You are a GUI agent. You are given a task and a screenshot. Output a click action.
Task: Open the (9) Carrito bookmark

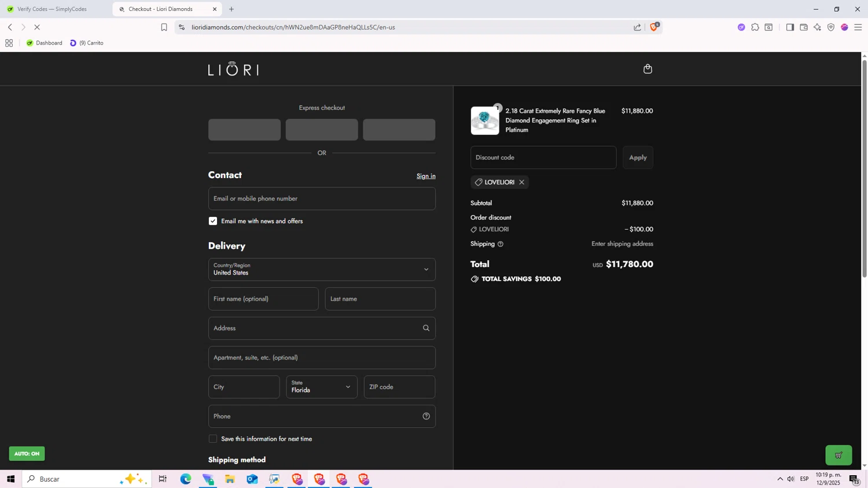coord(87,43)
